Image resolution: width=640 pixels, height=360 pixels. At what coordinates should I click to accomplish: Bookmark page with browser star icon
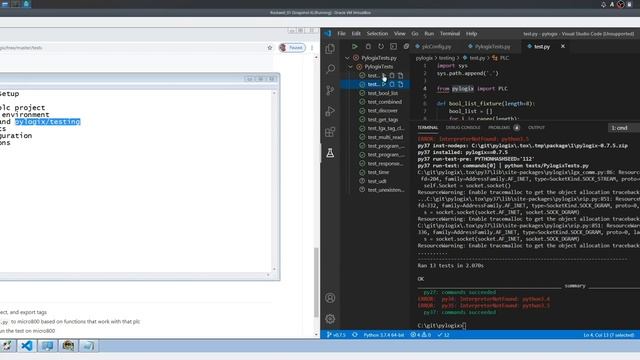(x=270, y=48)
